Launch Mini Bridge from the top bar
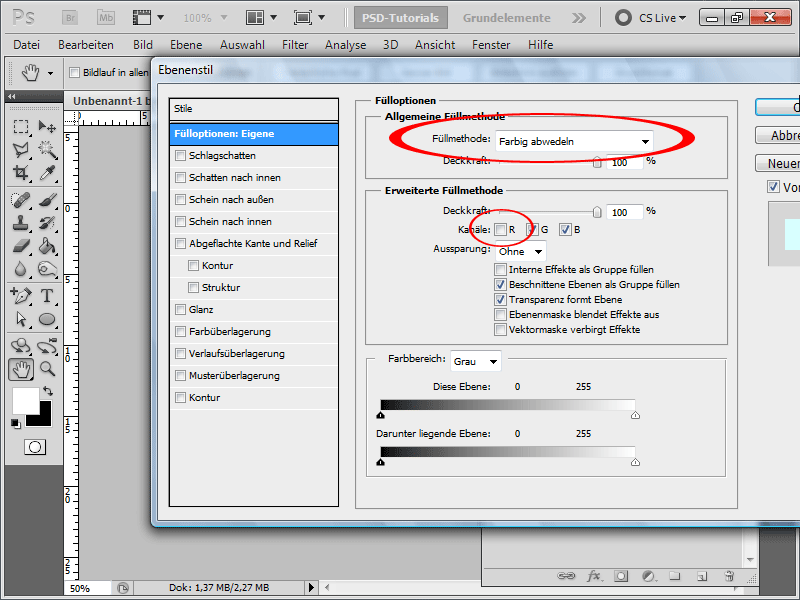This screenshot has width=800, height=600. coord(106,18)
